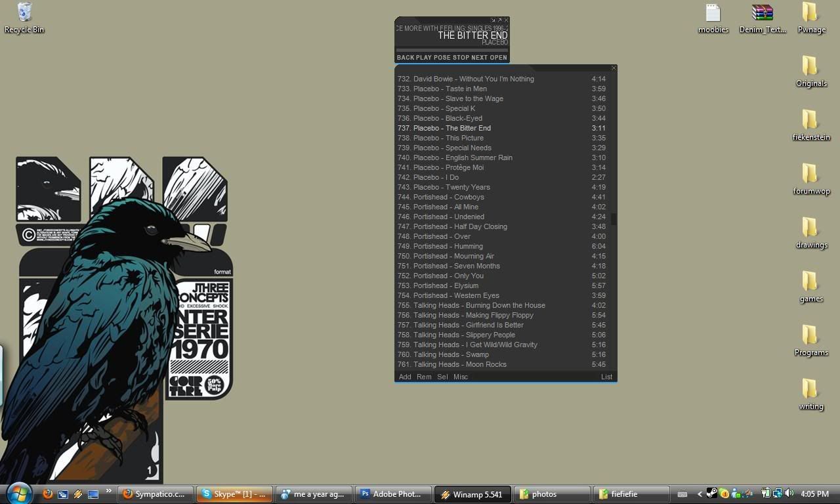This screenshot has width=840, height=504.
Task: Select the writing folder icon
Action: pyautogui.click(x=811, y=395)
